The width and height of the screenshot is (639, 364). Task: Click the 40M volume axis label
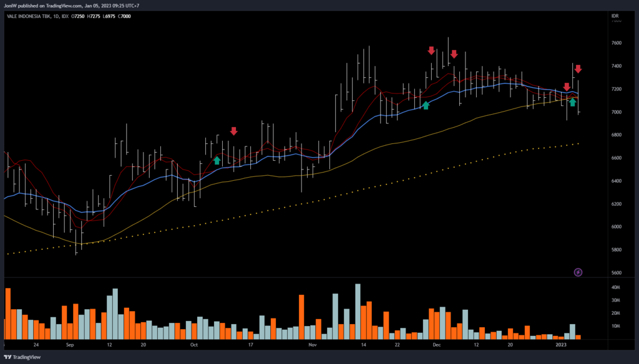616,288
